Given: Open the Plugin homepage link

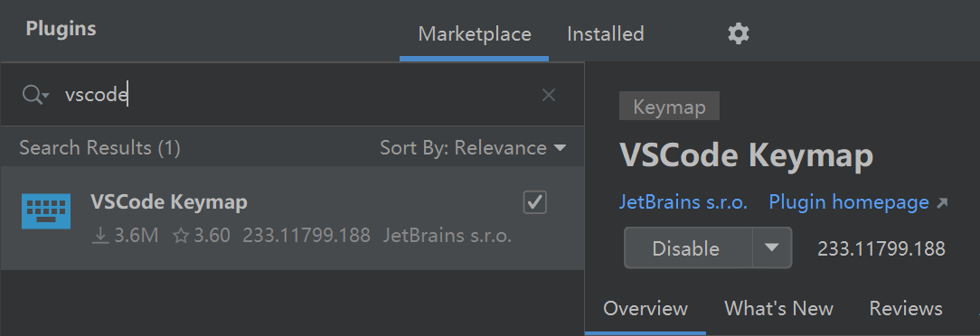Looking at the screenshot, I should pyautogui.click(x=858, y=202).
